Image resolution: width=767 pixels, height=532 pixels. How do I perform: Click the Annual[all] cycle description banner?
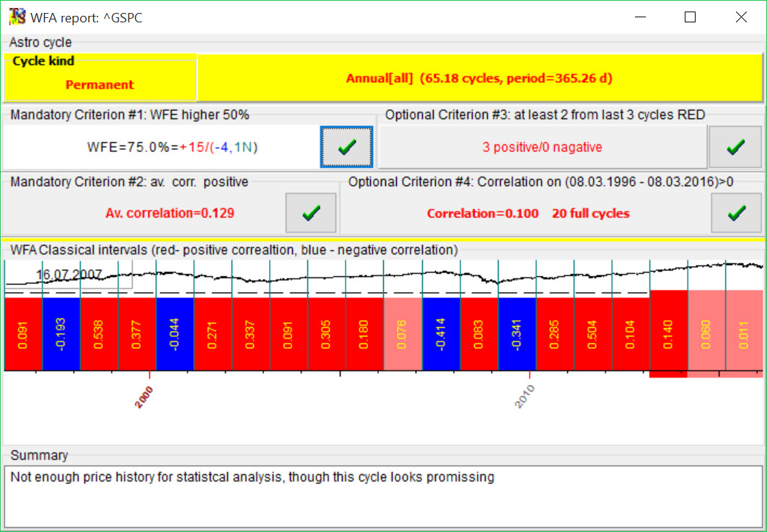[x=479, y=78]
